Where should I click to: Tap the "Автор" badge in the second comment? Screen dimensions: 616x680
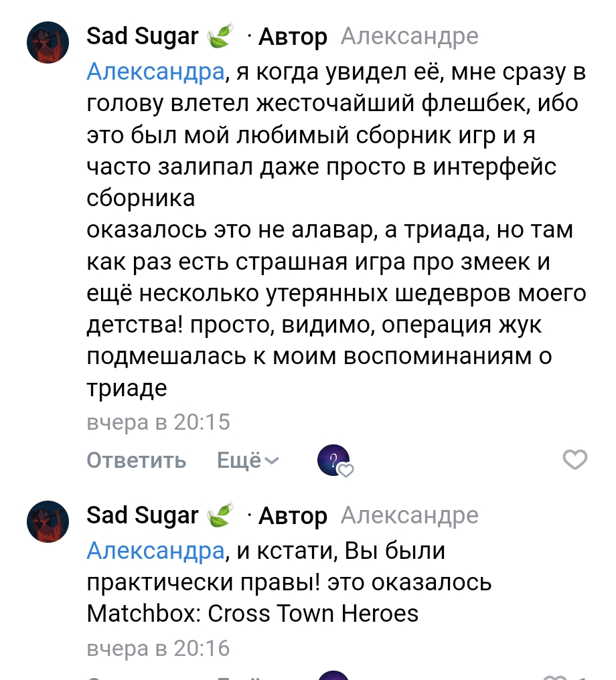pyautogui.click(x=293, y=516)
